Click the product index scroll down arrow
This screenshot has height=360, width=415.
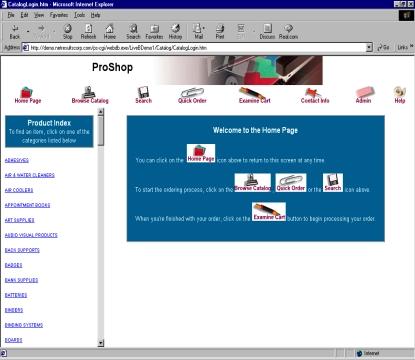tap(101, 343)
